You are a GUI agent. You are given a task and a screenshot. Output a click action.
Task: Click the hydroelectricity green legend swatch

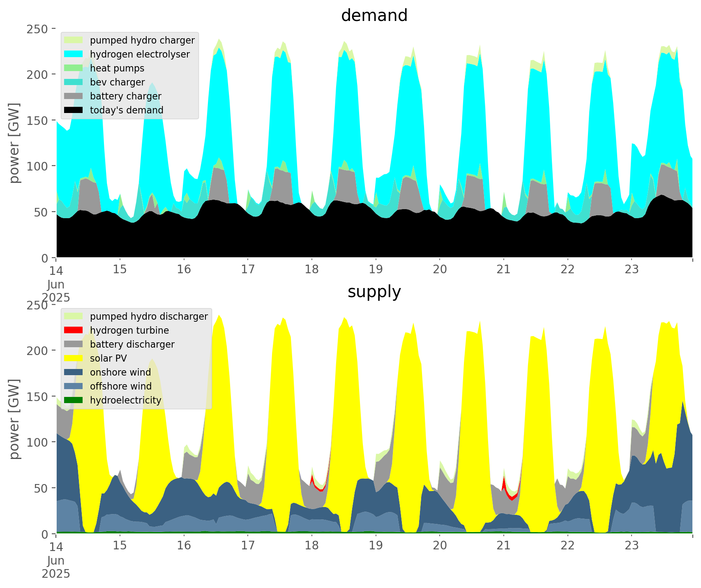pos(74,400)
